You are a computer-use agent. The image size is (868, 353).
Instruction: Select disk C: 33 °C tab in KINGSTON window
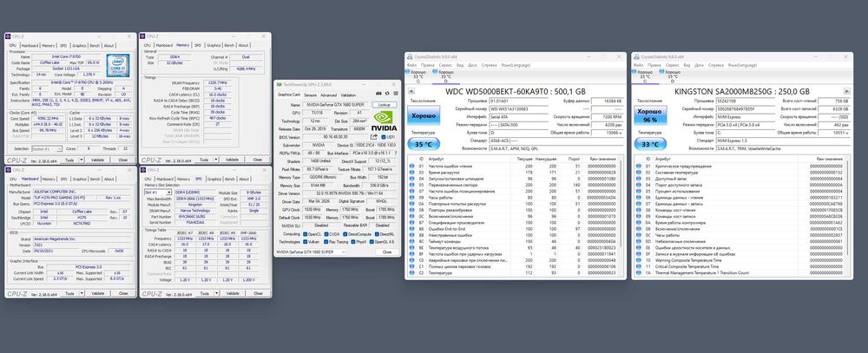[646, 77]
